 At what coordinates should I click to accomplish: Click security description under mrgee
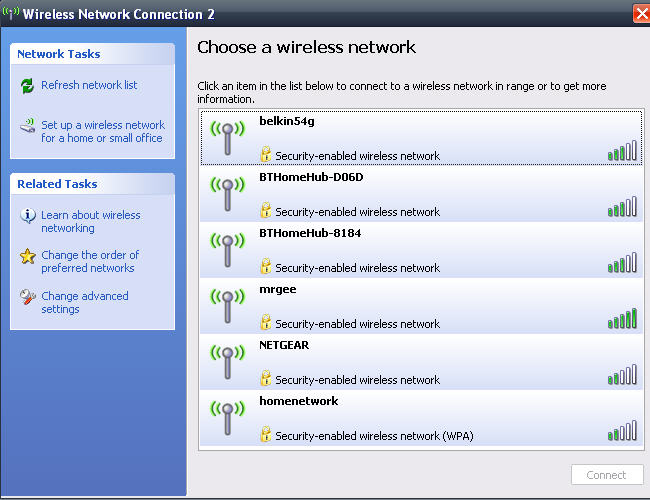coord(357,324)
